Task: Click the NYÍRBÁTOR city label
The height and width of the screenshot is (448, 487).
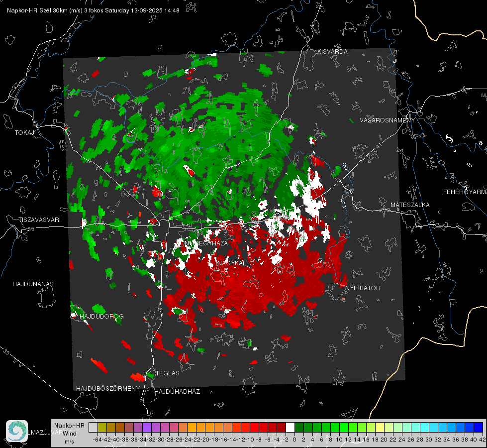Action: click(363, 288)
